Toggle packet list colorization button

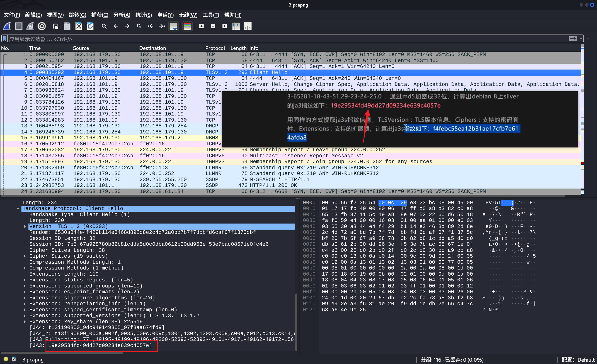[x=187, y=26]
